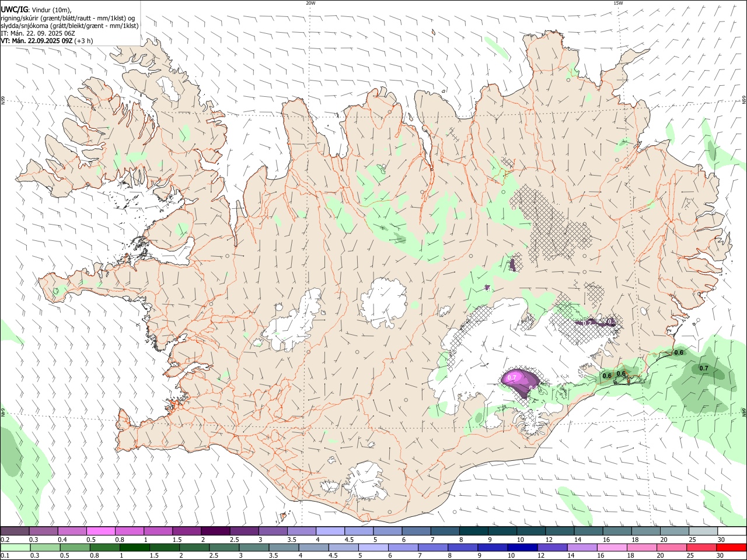Pick the darkest purple 2 swatch in top scale
The image size is (747, 560).
215,531
